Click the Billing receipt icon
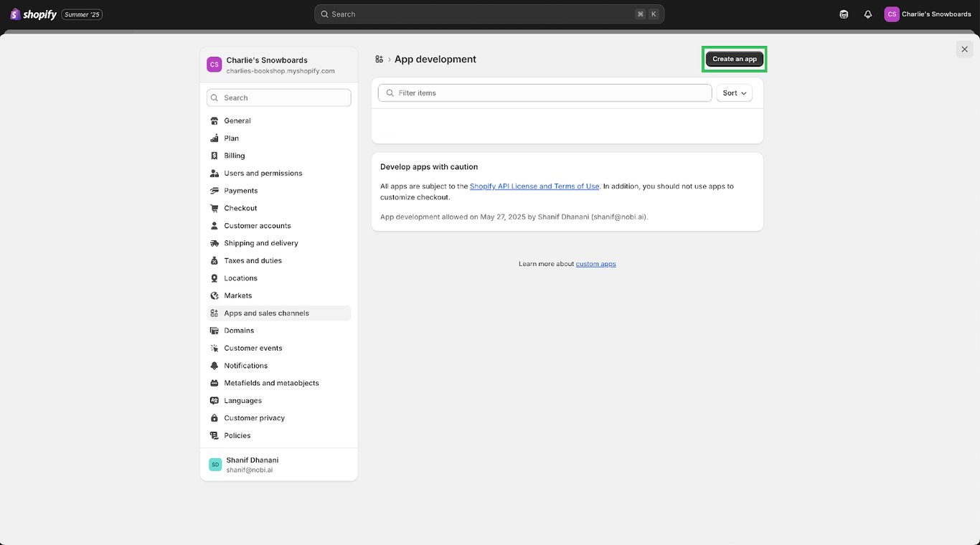Screen dimensions: 980x545 (214, 156)
